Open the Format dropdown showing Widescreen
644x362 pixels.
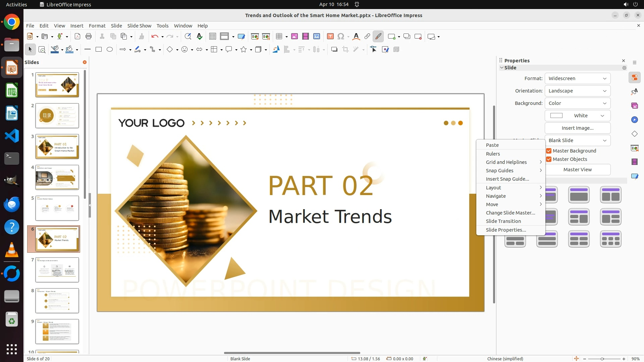pos(577,78)
